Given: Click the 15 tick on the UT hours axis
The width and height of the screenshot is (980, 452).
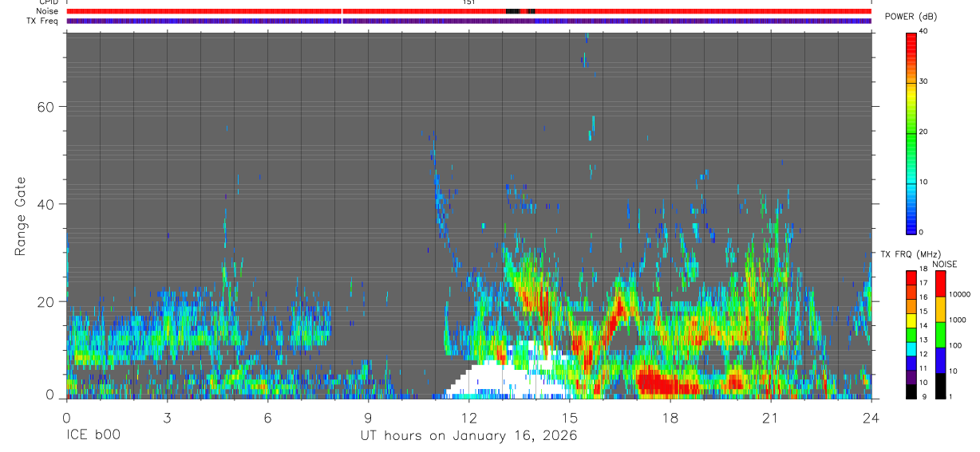Looking at the screenshot, I should pyautogui.click(x=570, y=417).
